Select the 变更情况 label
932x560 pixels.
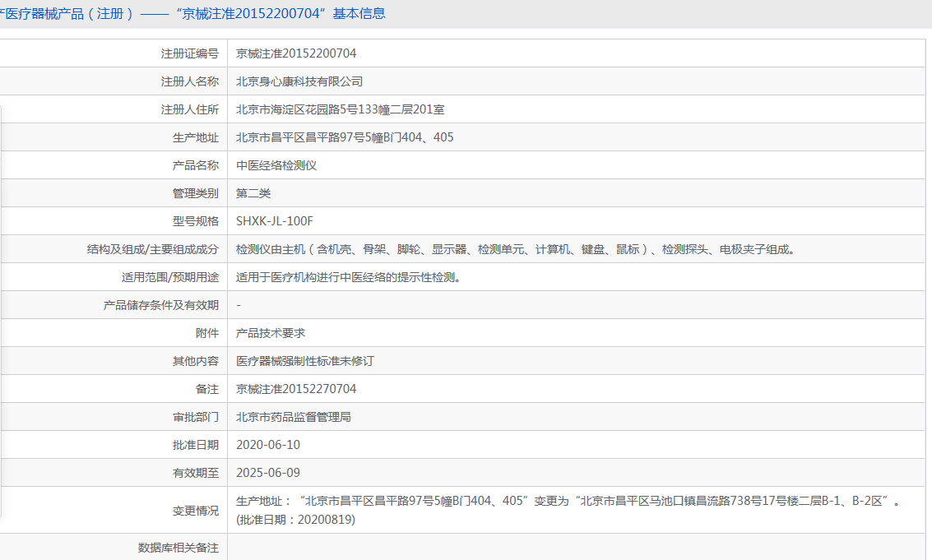[196, 511]
